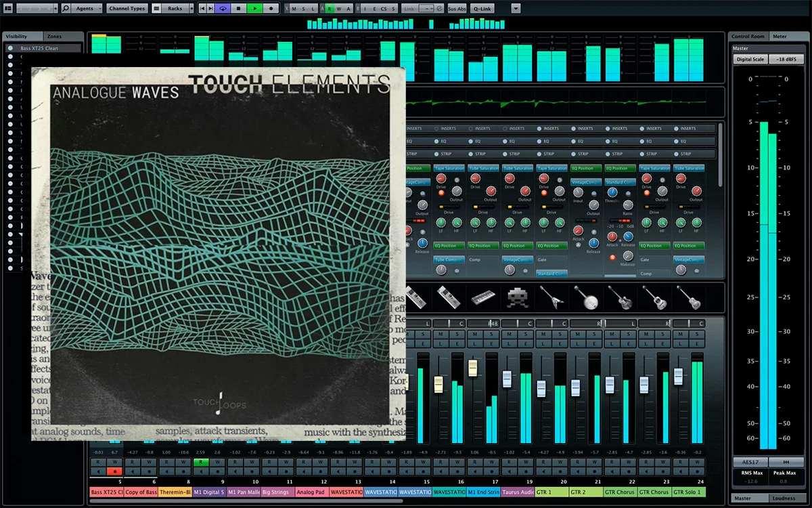Open the Control Room tab

pos(748,36)
